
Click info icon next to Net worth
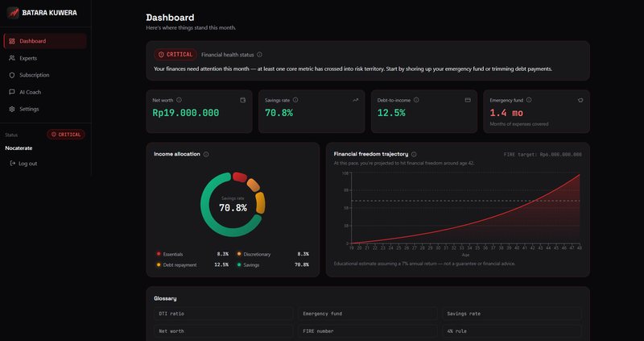tap(179, 100)
